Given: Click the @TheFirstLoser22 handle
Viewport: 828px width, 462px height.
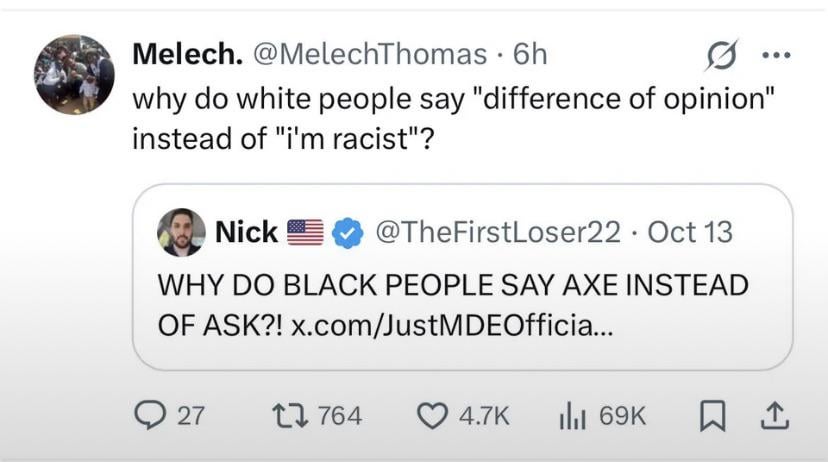Looking at the screenshot, I should click(497, 233).
